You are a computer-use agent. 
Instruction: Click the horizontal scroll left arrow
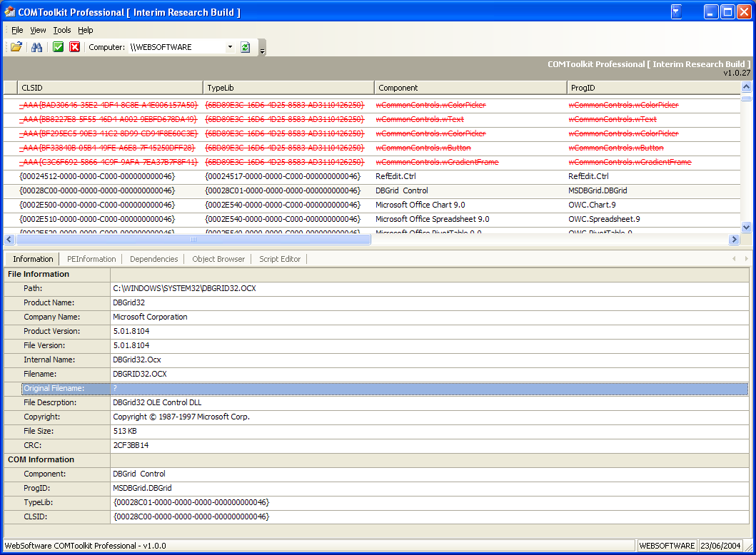pyautogui.click(x=9, y=240)
